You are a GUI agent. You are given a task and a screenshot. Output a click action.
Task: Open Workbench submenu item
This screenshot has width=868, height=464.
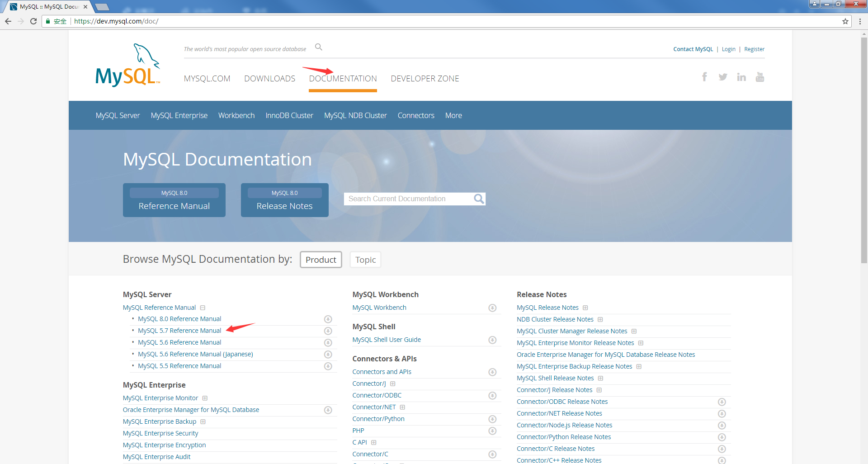[x=236, y=115]
